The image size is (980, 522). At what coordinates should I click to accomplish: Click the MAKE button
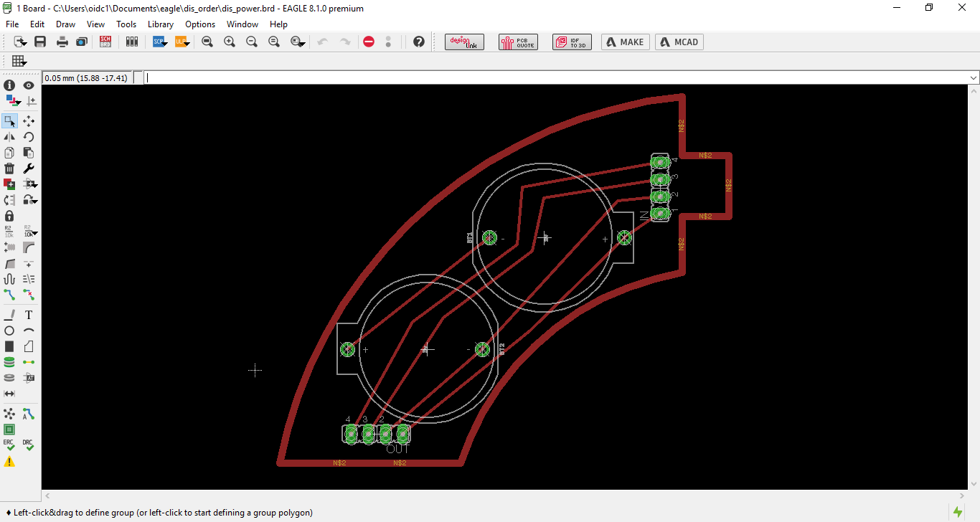tap(626, 42)
